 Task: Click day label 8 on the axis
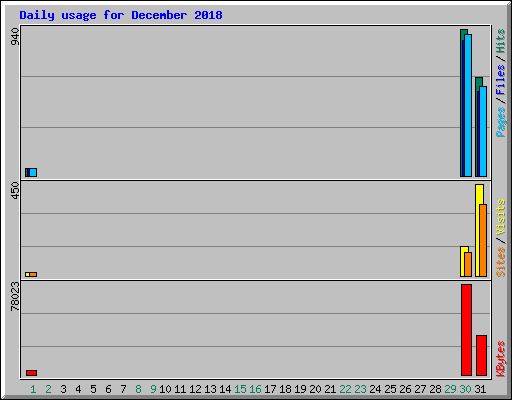(x=138, y=389)
